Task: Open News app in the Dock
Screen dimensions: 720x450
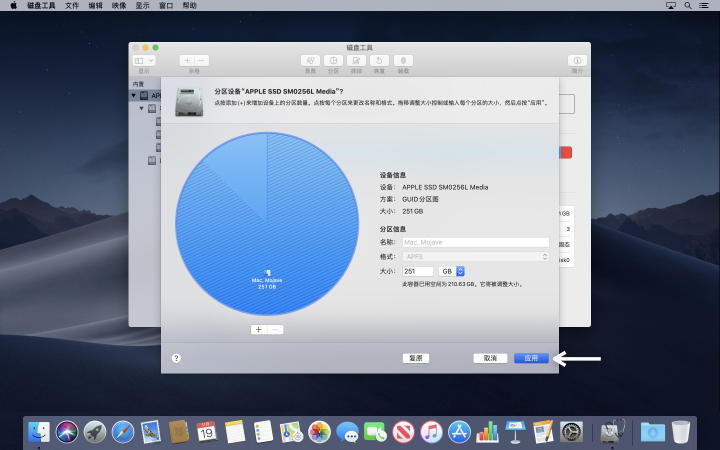Action: [x=404, y=432]
